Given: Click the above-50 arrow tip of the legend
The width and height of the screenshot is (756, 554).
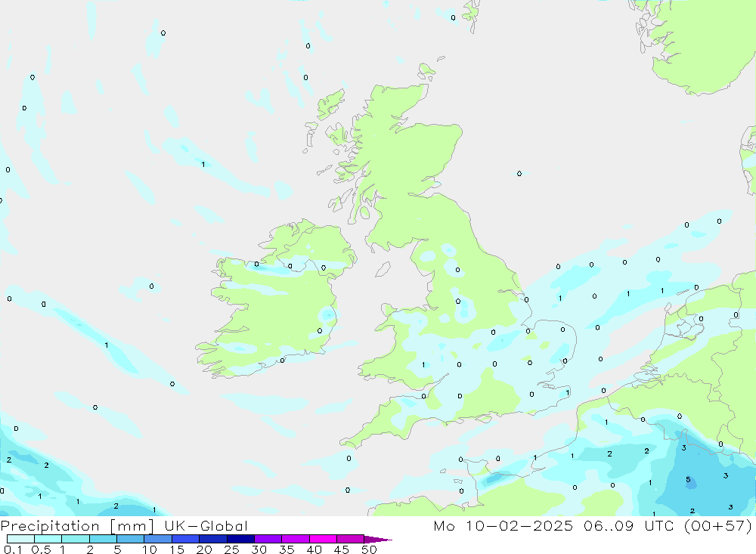Looking at the screenshot, I should click(x=379, y=539).
